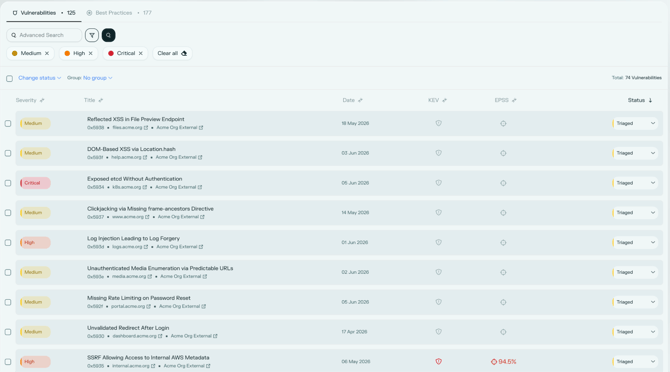Sort by Date column arrows
Viewport: 670px width, 372px height.
click(x=360, y=100)
